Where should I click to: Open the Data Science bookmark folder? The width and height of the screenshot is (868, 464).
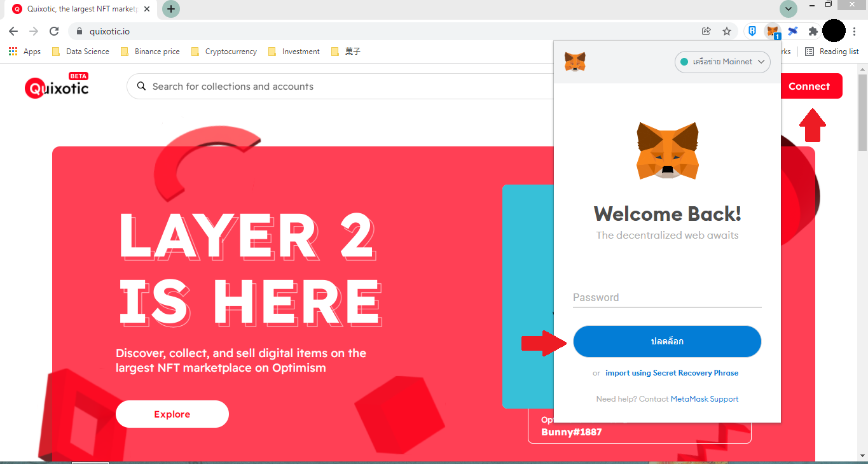pyautogui.click(x=80, y=52)
